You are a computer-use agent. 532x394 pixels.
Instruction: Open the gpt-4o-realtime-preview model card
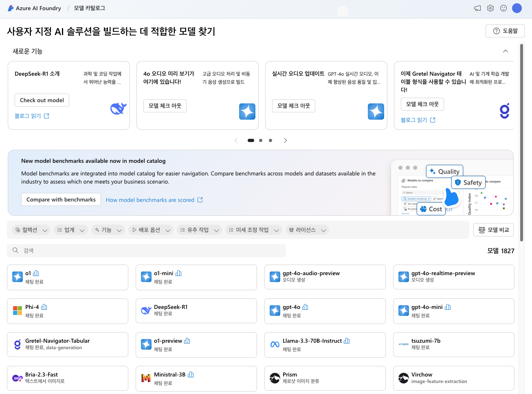pos(454,277)
